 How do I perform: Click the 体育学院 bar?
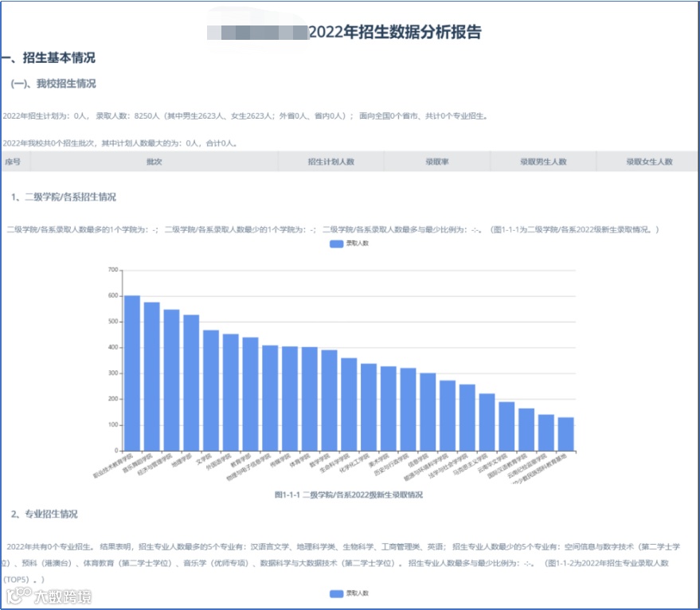tap(309, 399)
